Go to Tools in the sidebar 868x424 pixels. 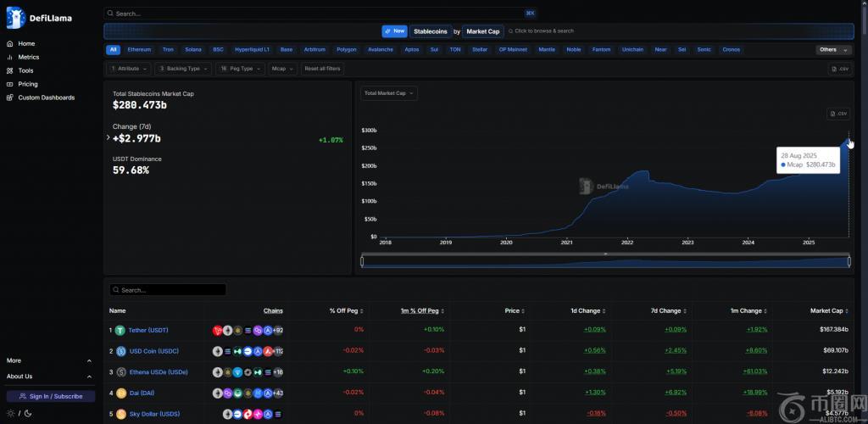point(25,70)
